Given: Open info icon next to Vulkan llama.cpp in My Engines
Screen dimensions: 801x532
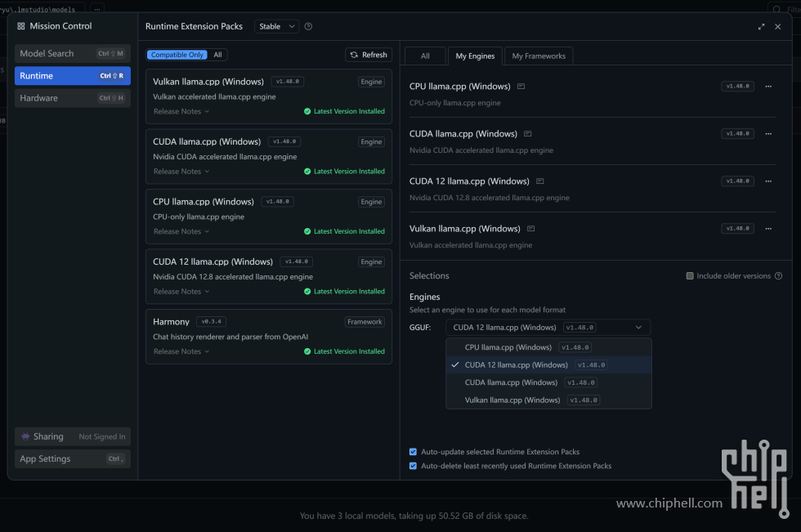Looking at the screenshot, I should click(530, 229).
